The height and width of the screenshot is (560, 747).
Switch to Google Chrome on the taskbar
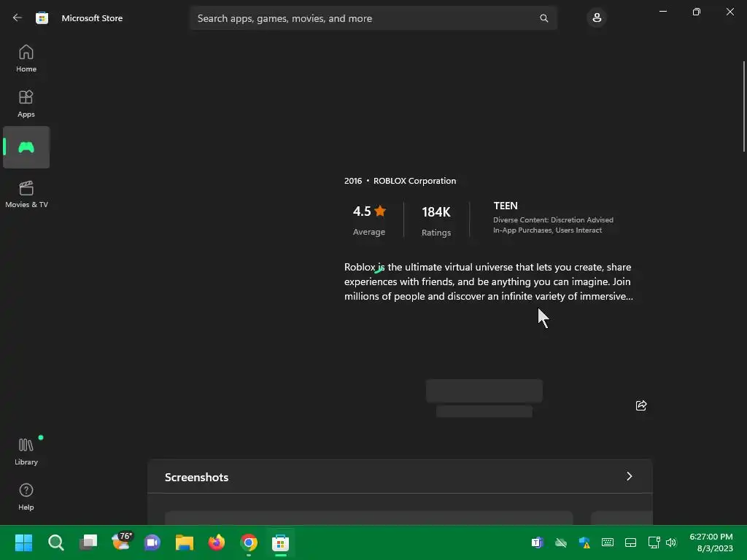click(249, 542)
